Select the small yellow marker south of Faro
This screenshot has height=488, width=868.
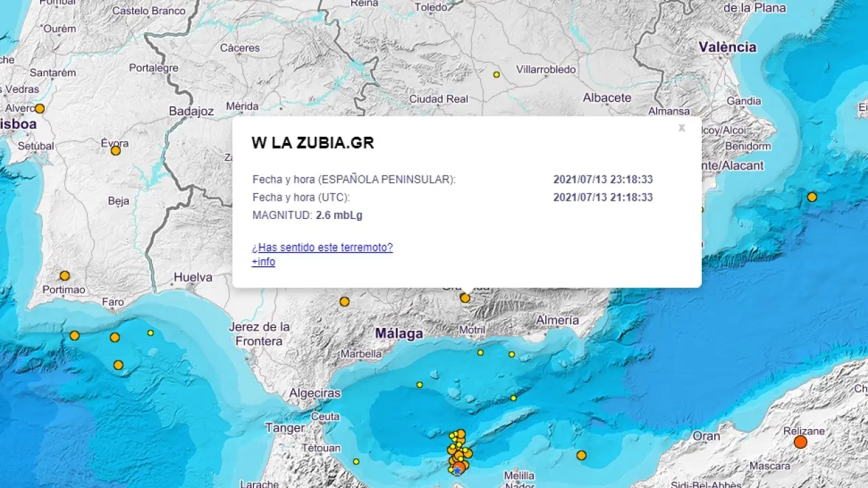(151, 333)
